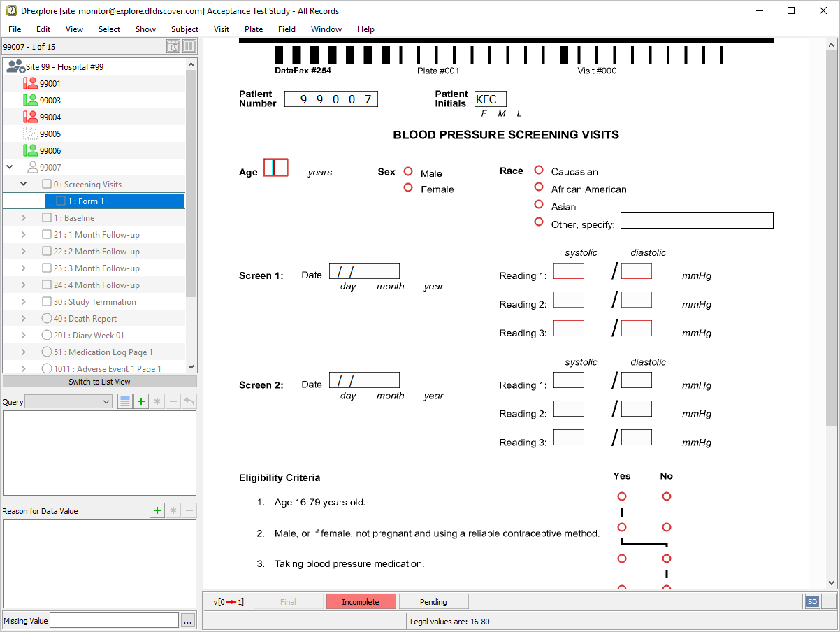Open the Subject menu
Screen dimensions: 840x632
click(x=184, y=29)
